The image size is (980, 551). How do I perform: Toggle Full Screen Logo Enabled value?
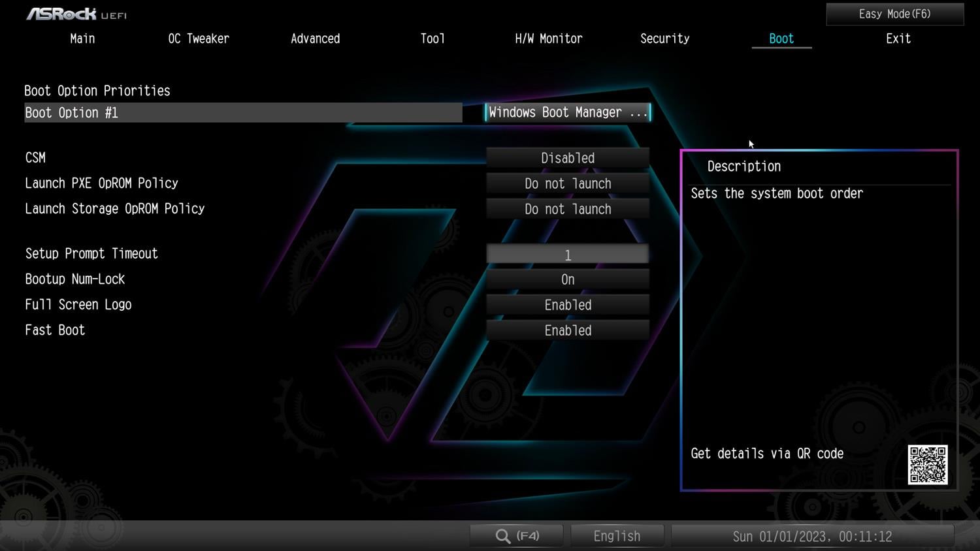[567, 305]
